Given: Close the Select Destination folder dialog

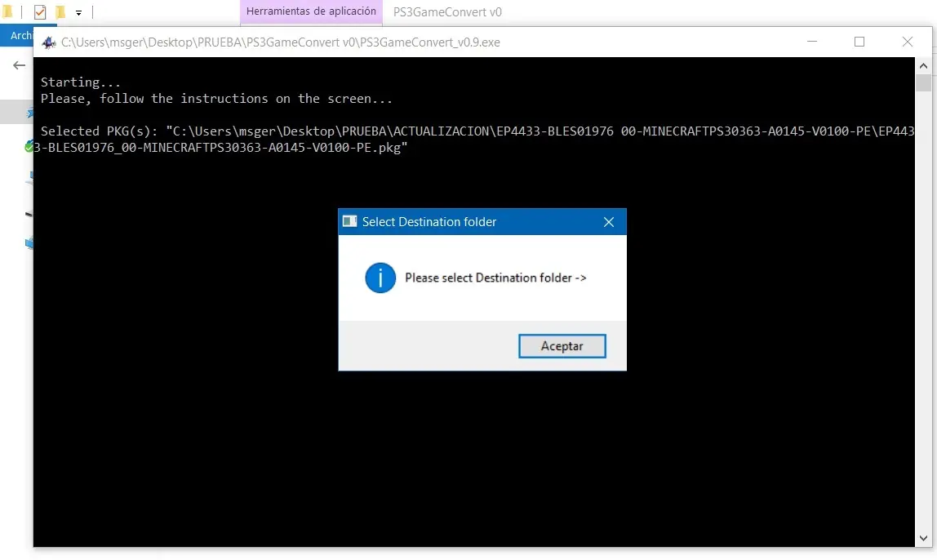Looking at the screenshot, I should 608,222.
